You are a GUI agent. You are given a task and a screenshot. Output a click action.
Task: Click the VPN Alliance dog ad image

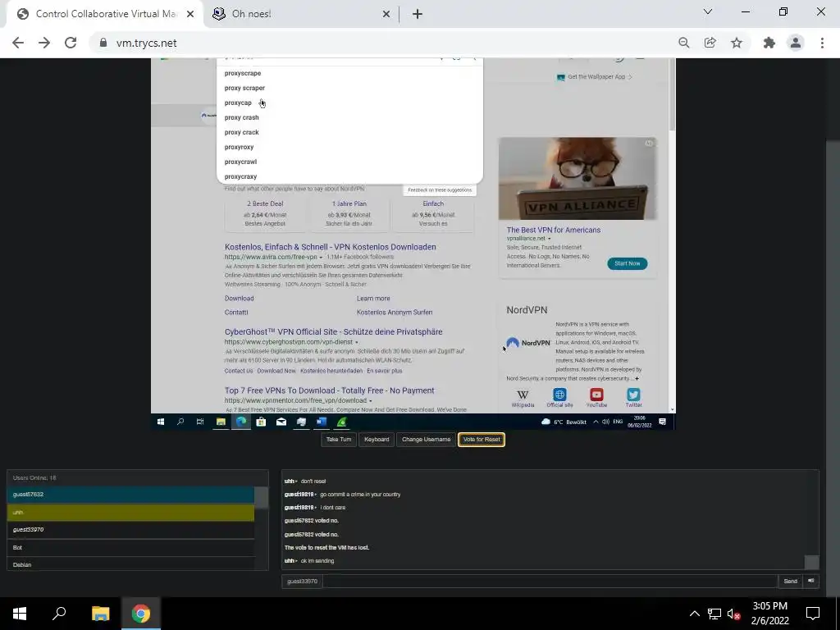577,178
